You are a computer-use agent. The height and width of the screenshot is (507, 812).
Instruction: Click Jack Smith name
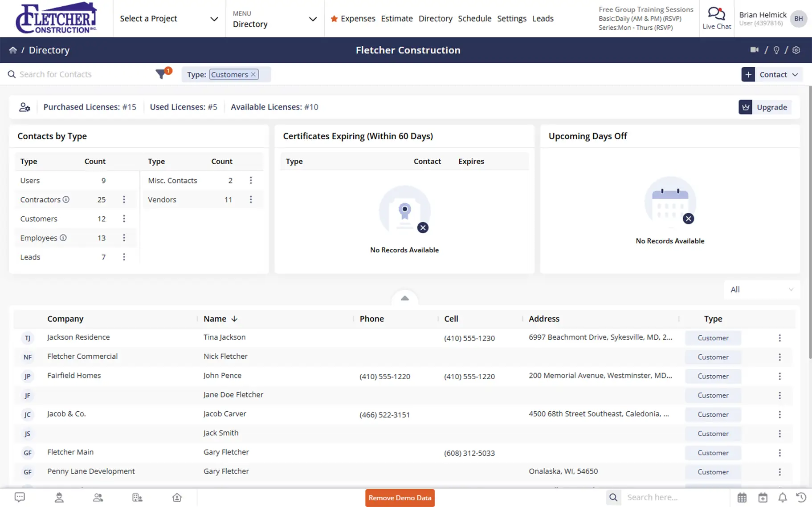(x=221, y=433)
